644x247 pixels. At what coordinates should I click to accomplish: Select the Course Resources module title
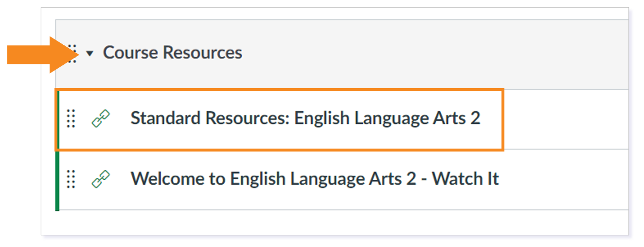[172, 53]
